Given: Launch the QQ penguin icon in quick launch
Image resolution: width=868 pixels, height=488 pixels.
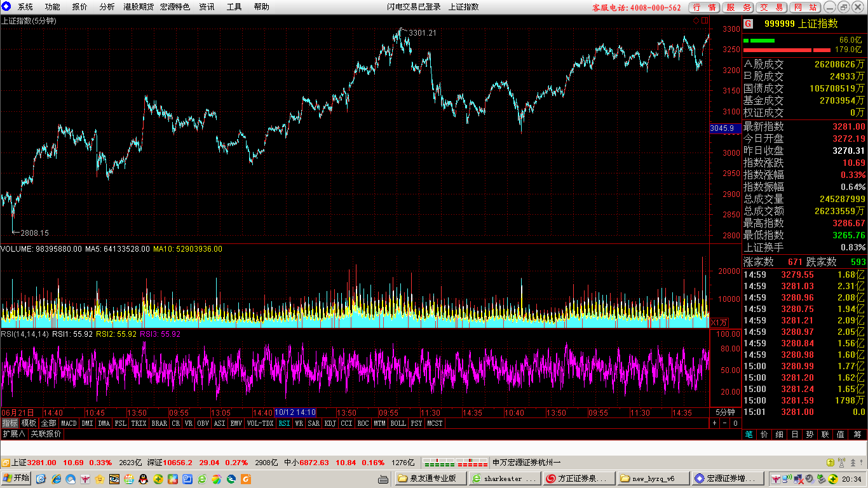Looking at the screenshot, I should click(144, 478).
